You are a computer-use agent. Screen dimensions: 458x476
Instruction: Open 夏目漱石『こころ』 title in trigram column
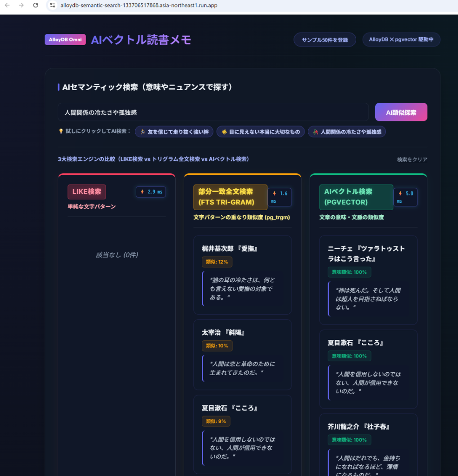tap(230, 408)
